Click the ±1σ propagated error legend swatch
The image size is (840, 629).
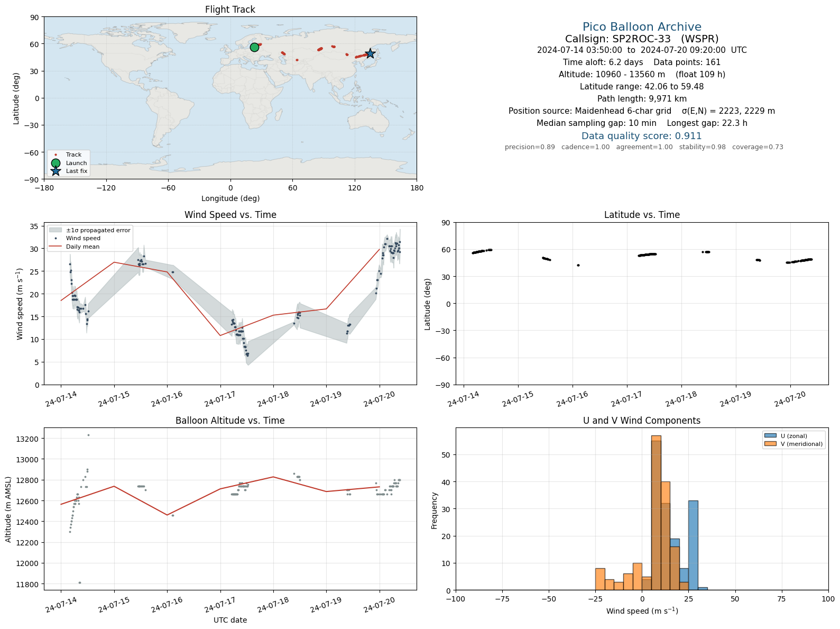[x=56, y=230]
